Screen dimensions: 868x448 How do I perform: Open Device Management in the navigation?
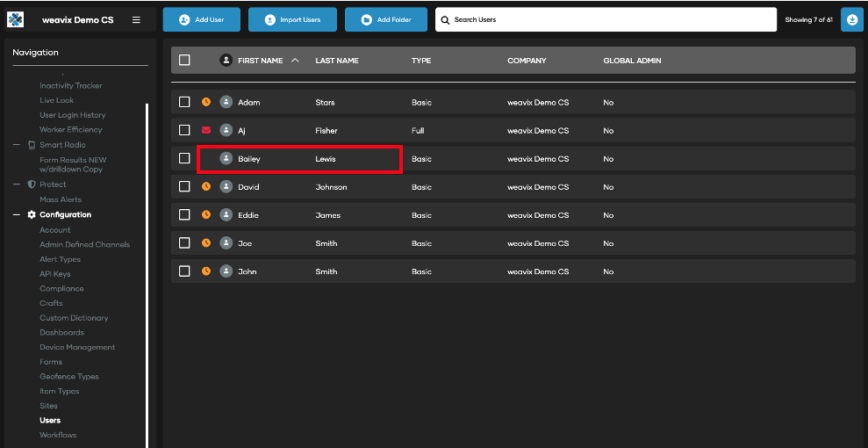click(77, 347)
